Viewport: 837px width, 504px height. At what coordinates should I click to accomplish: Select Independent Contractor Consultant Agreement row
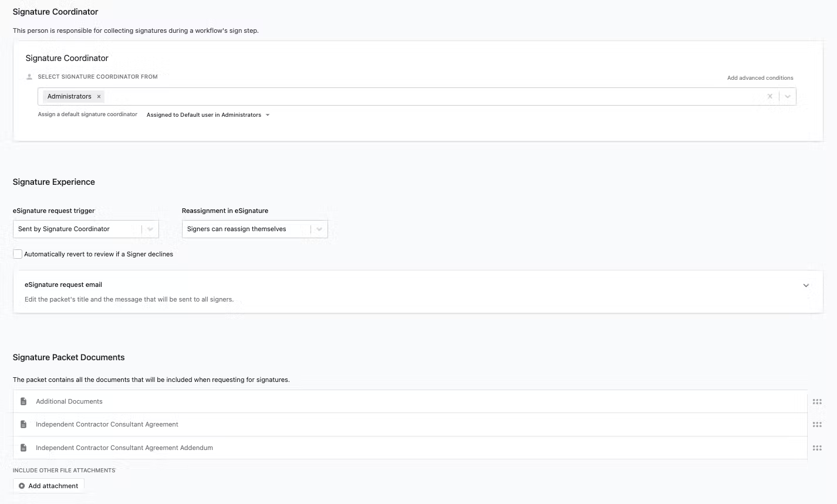tap(410, 424)
